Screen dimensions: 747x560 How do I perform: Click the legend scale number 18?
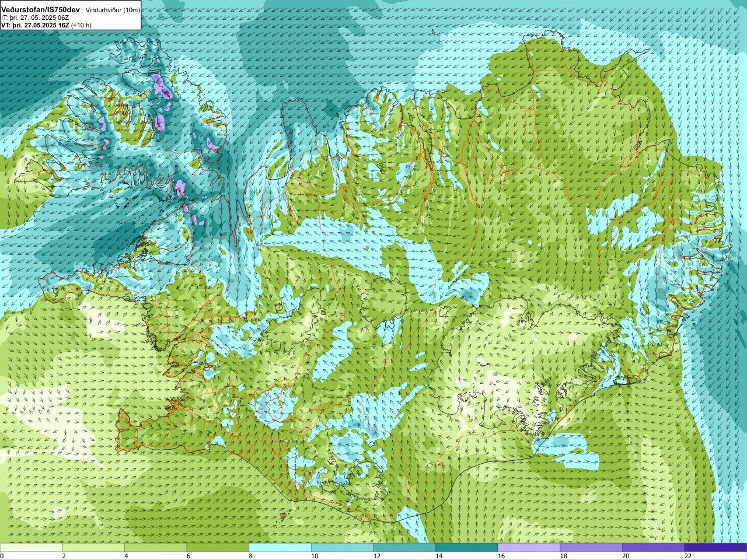click(563, 556)
